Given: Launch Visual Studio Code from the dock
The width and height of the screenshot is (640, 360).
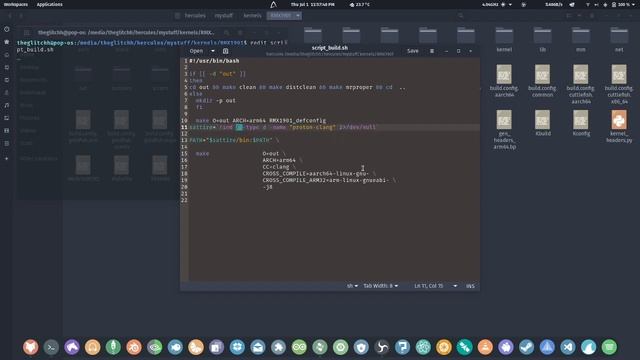Looking at the screenshot, I should (x=568, y=347).
